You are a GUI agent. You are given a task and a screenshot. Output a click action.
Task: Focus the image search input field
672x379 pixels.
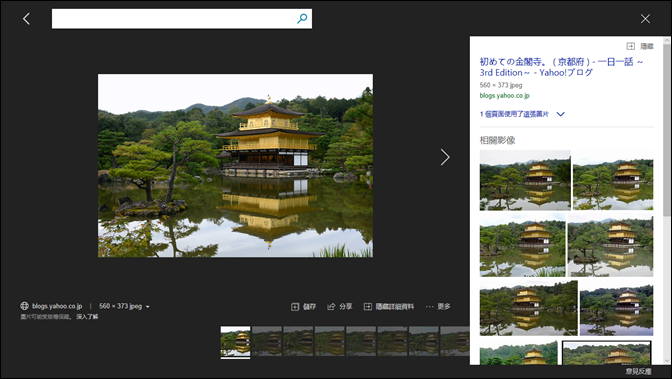[182, 19]
